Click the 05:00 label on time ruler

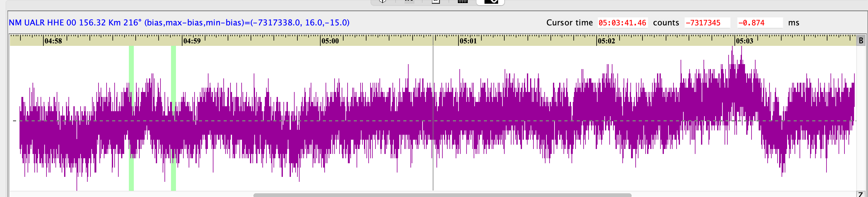coord(330,41)
